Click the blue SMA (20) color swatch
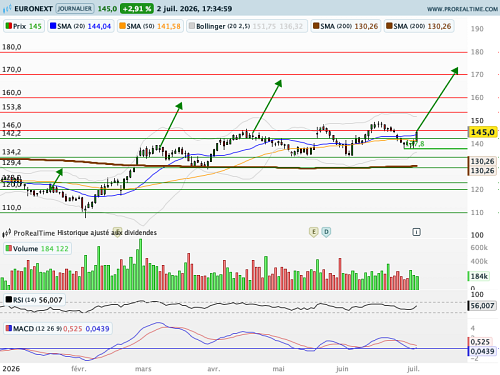The image size is (500, 375). click(53, 26)
